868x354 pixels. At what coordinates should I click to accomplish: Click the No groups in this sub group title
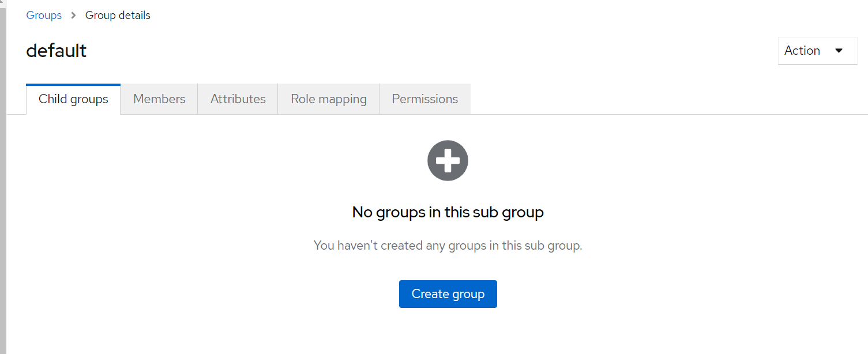[448, 212]
